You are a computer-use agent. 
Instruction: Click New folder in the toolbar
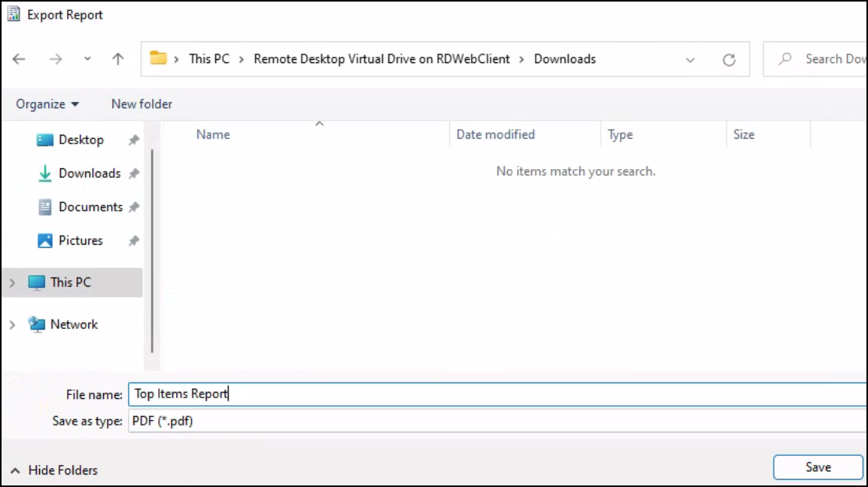(141, 104)
